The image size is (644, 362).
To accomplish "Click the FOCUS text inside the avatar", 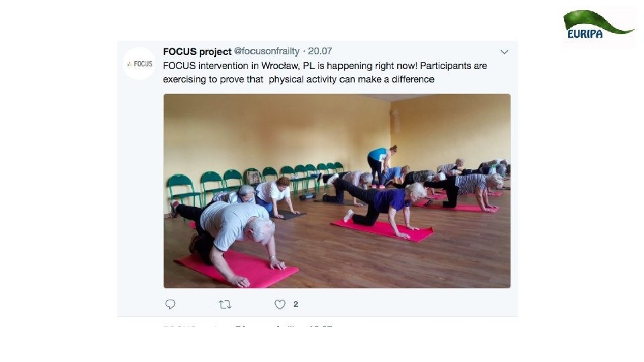I will click(x=143, y=64).
